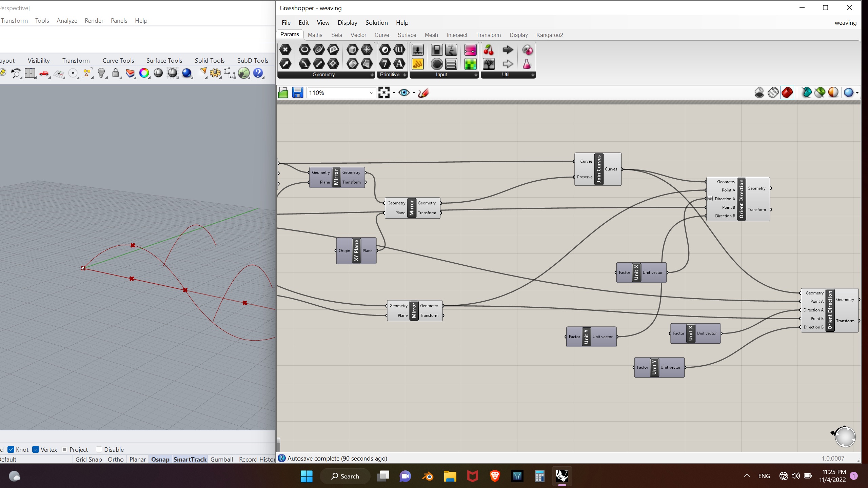Toggle Gumball in Rhino status bar
The width and height of the screenshot is (868, 488).
pos(221,459)
